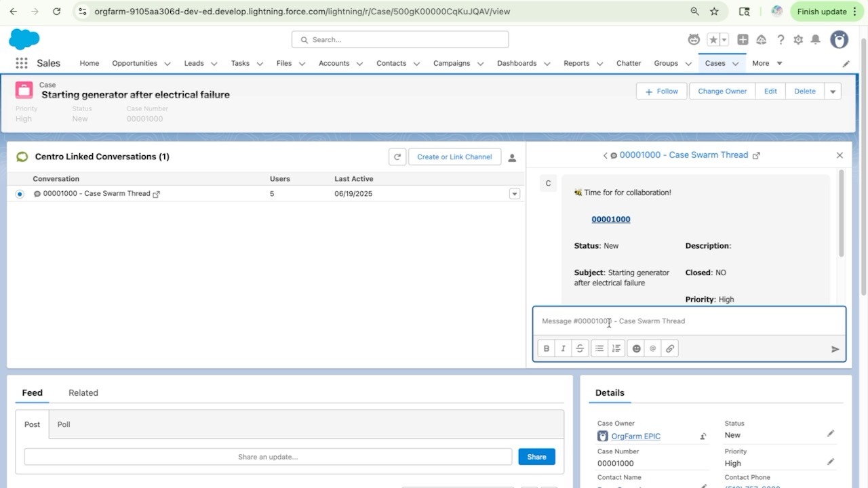
Task: Open OrgFarm EPIC owner link
Action: click(x=636, y=436)
